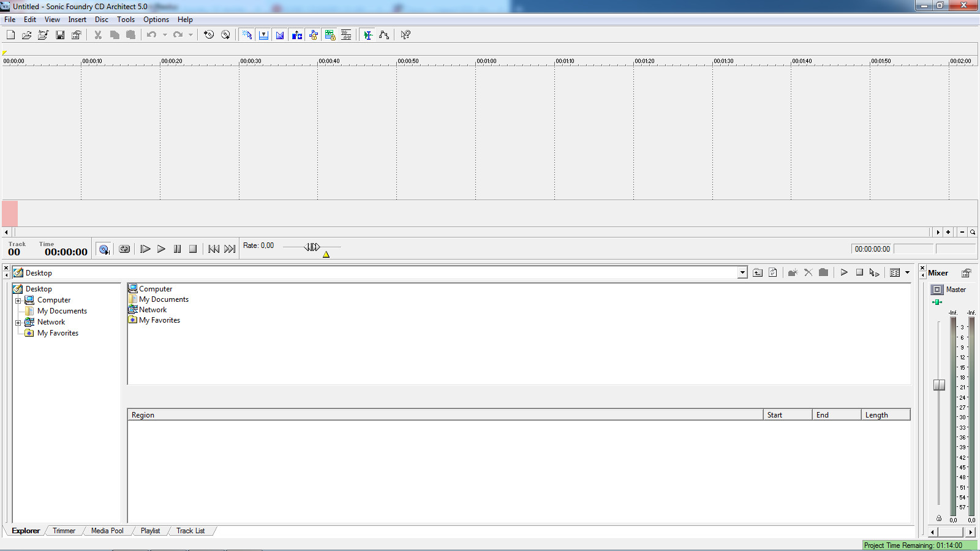
Task: Toggle Loop Playback button
Action: [124, 249]
